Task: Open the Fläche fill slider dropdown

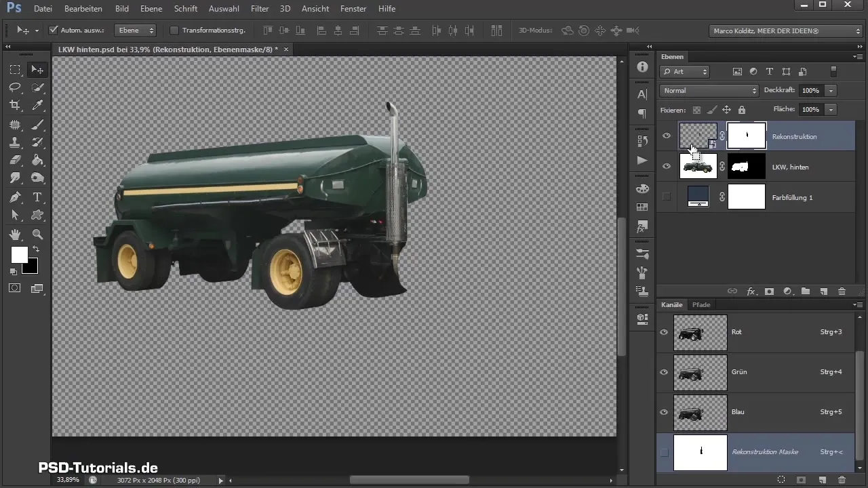Action: pyautogui.click(x=831, y=109)
